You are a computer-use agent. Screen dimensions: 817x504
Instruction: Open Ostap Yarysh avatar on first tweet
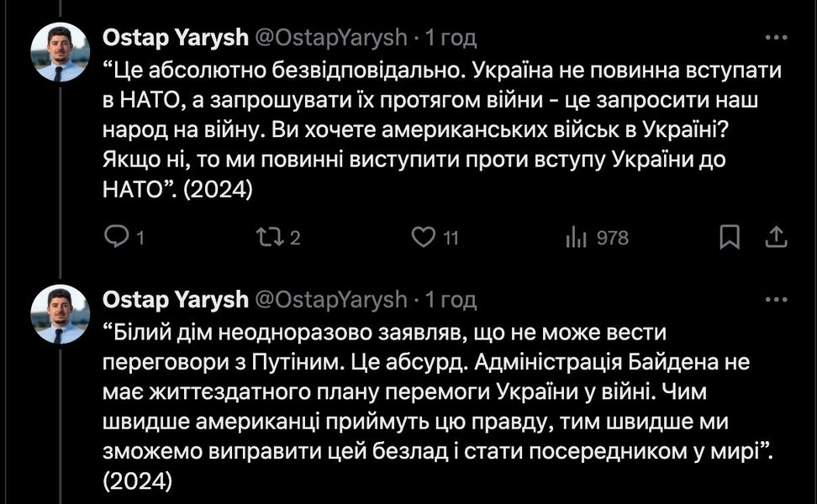point(60,51)
